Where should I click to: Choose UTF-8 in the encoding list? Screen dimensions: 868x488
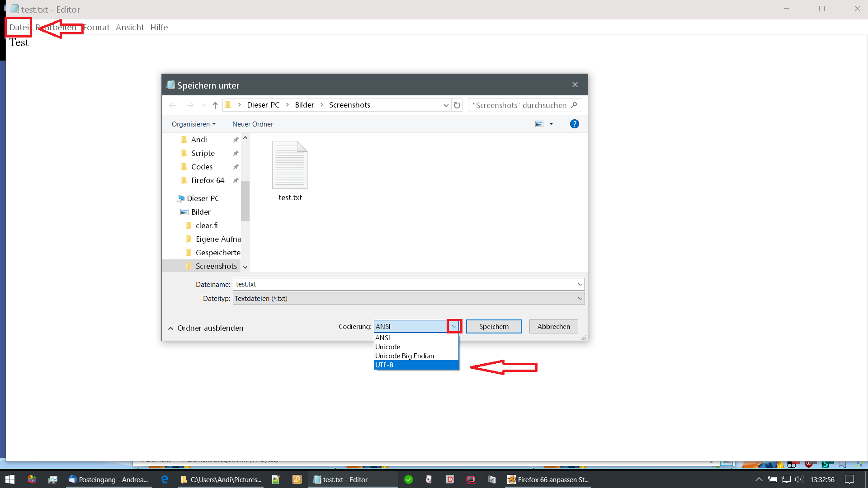coord(416,365)
